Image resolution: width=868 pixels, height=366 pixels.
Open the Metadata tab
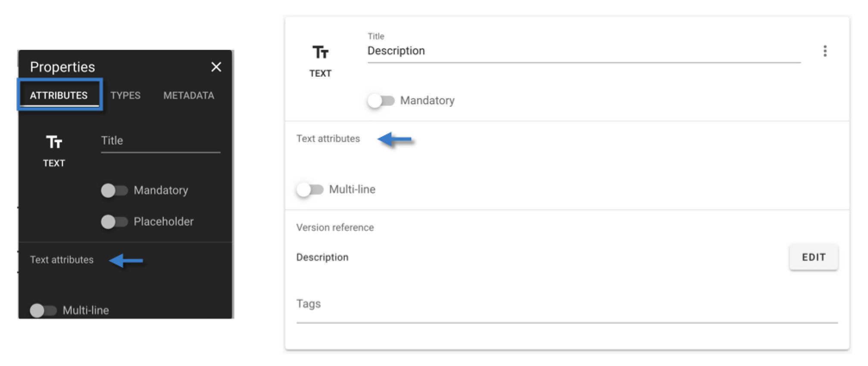pos(189,95)
